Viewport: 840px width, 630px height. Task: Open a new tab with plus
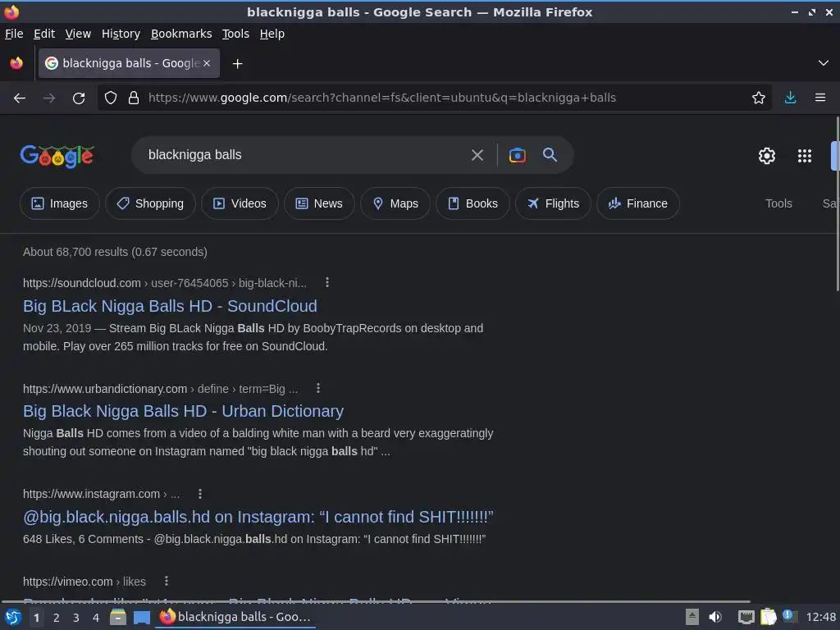tap(237, 64)
